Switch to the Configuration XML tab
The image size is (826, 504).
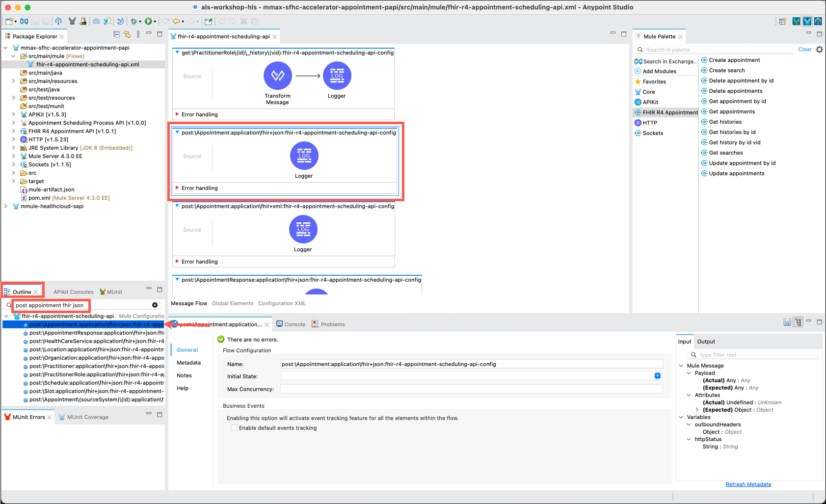[282, 303]
